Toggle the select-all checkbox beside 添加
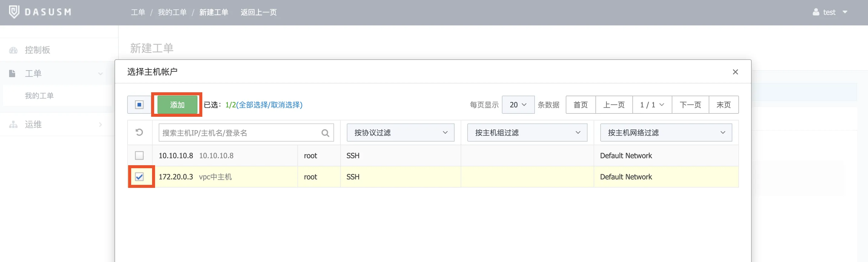 point(139,105)
